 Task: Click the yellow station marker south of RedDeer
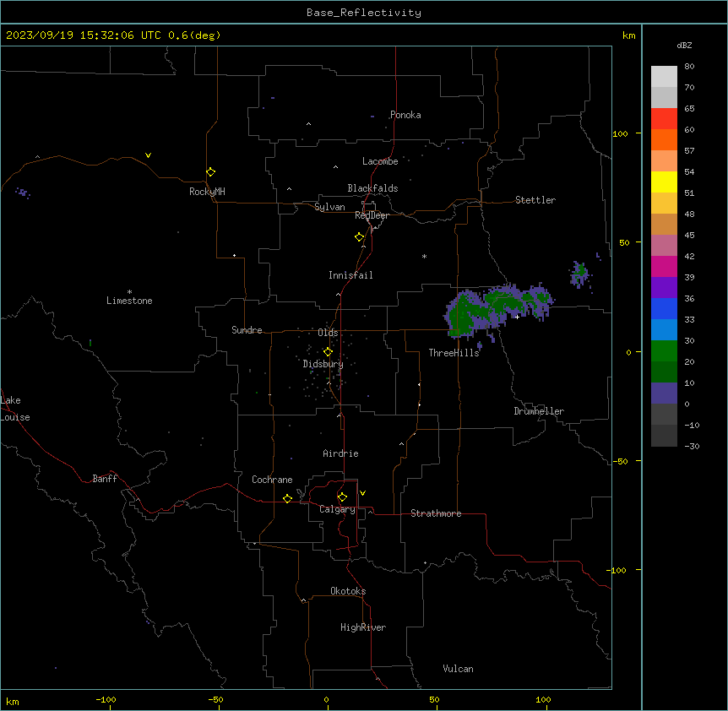point(359,236)
